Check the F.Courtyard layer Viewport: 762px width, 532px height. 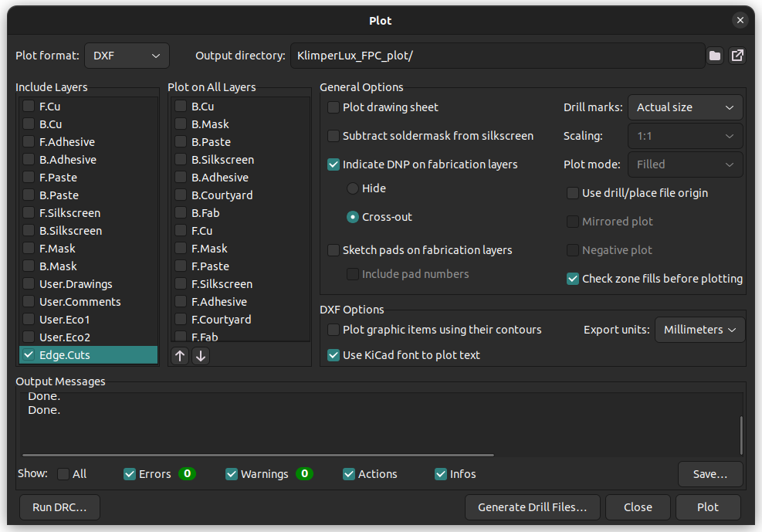tap(181, 320)
